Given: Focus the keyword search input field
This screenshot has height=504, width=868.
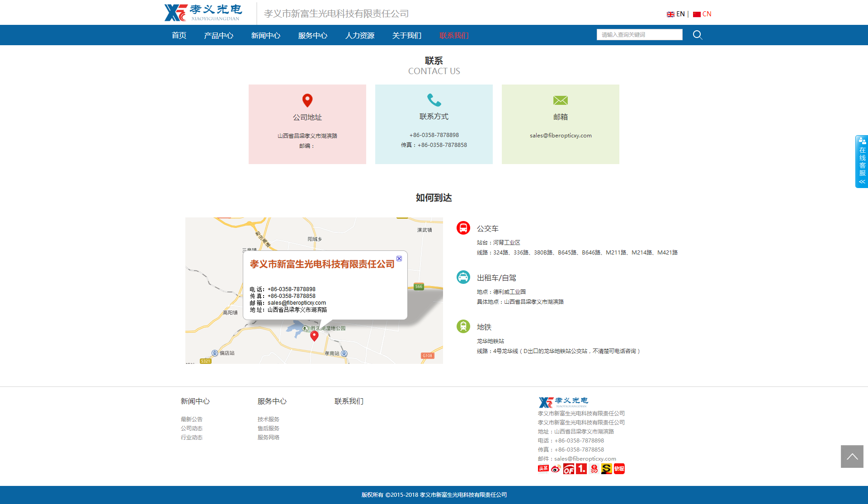Looking at the screenshot, I should click(x=639, y=35).
